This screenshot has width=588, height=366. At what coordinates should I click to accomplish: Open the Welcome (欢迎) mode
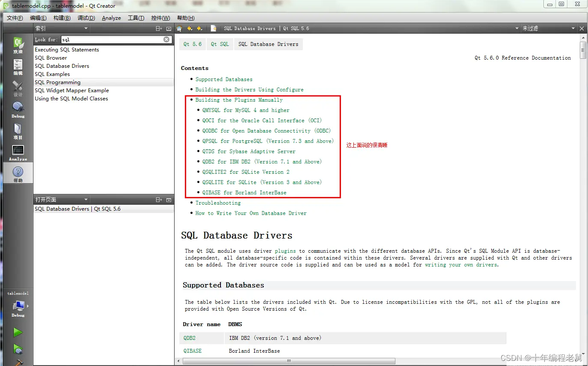point(18,45)
